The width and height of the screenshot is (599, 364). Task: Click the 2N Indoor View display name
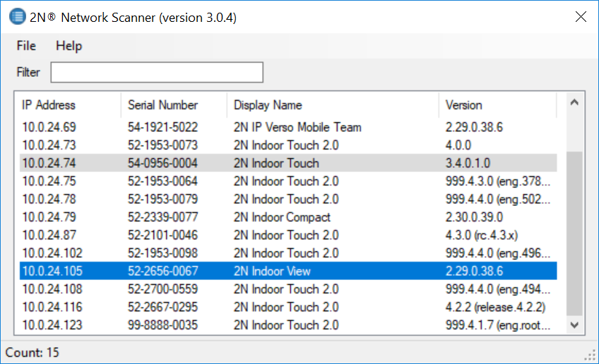click(272, 271)
